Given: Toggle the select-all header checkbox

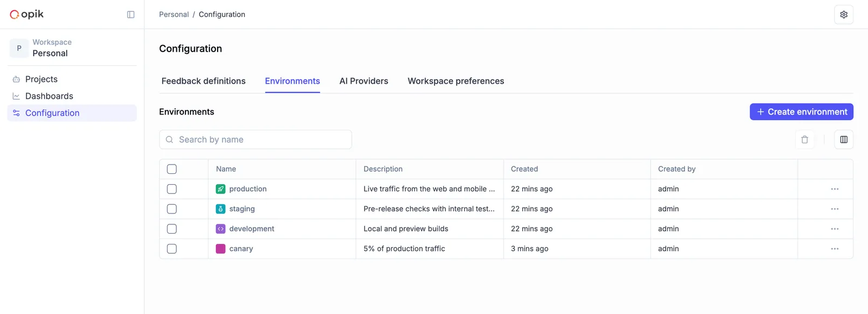Looking at the screenshot, I should coord(172,169).
